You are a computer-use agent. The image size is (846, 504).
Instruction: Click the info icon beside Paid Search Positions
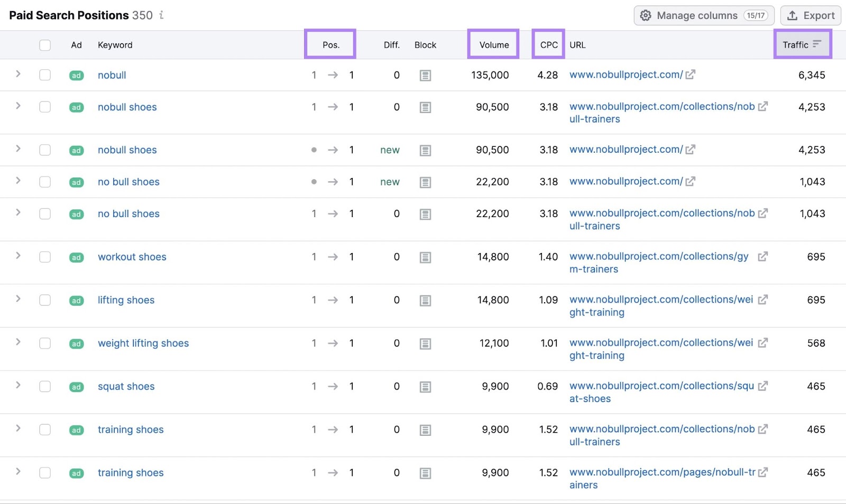[x=161, y=15]
